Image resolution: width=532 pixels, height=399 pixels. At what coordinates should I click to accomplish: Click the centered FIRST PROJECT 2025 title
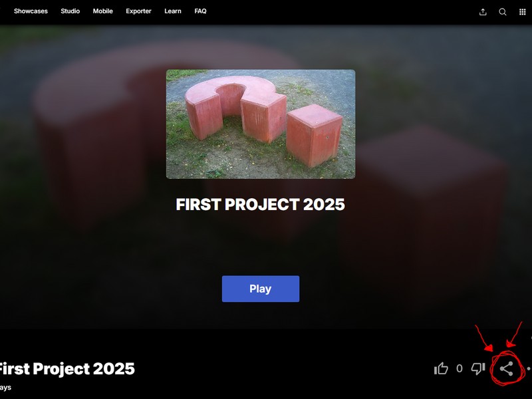click(260, 205)
